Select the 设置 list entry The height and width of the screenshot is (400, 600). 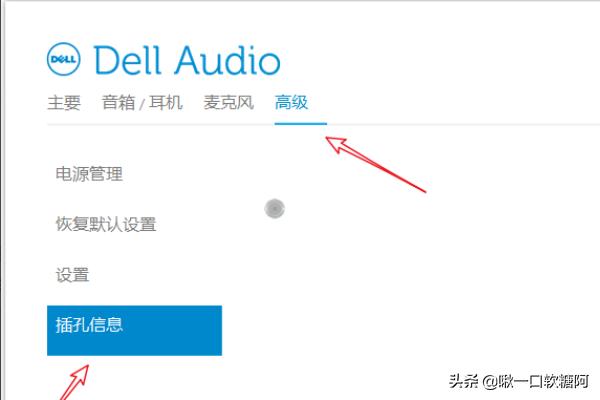(72, 275)
